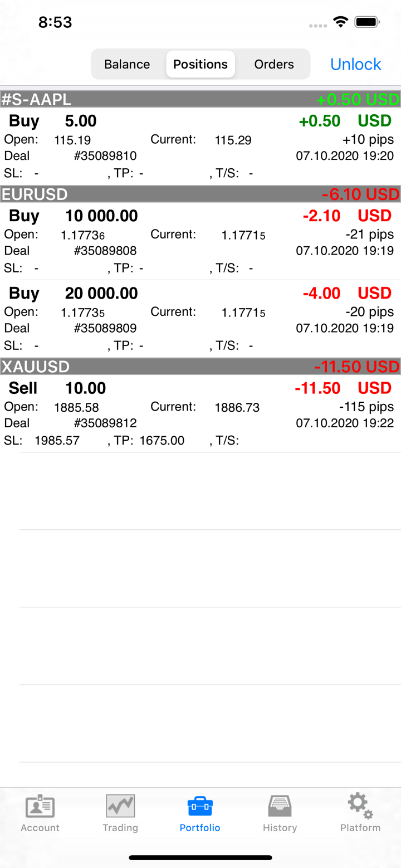401x868 pixels.
Task: Switch to the Orders segment
Action: coord(274,64)
